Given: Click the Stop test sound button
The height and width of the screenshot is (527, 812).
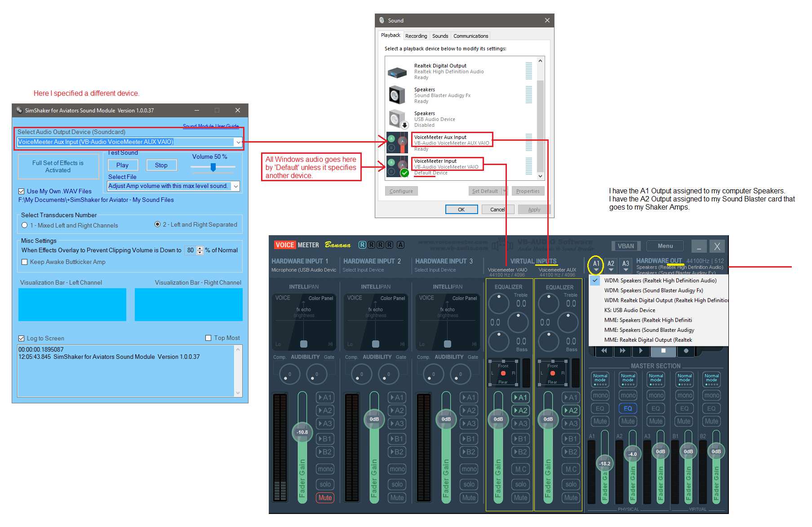Looking at the screenshot, I should [161, 165].
